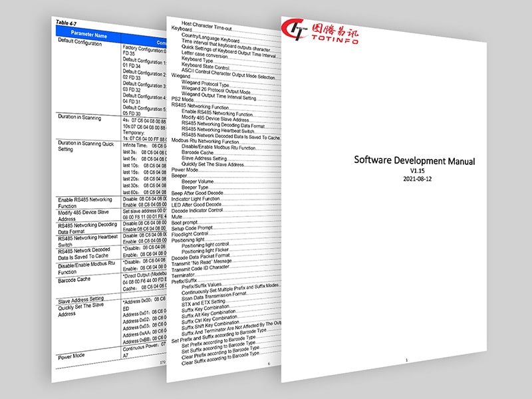Click the Default Configuration table row name
This screenshot has height=399, width=532.
80,43
